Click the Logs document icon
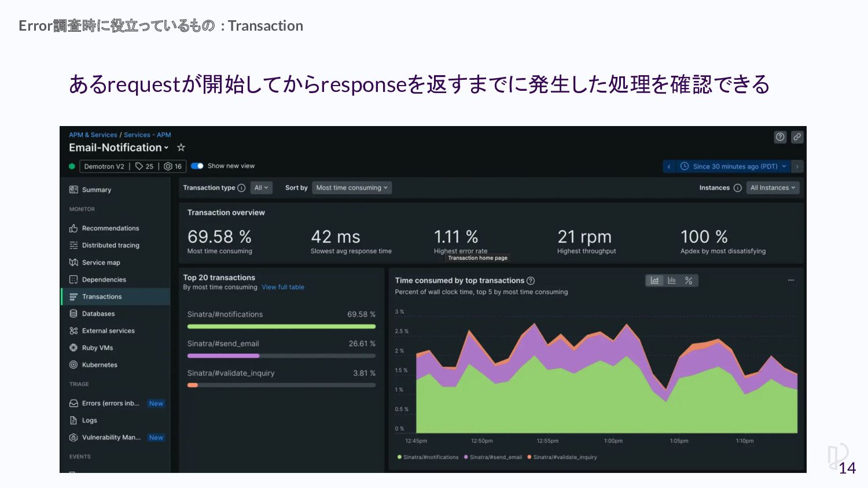868x488 pixels. pyautogui.click(x=73, y=420)
